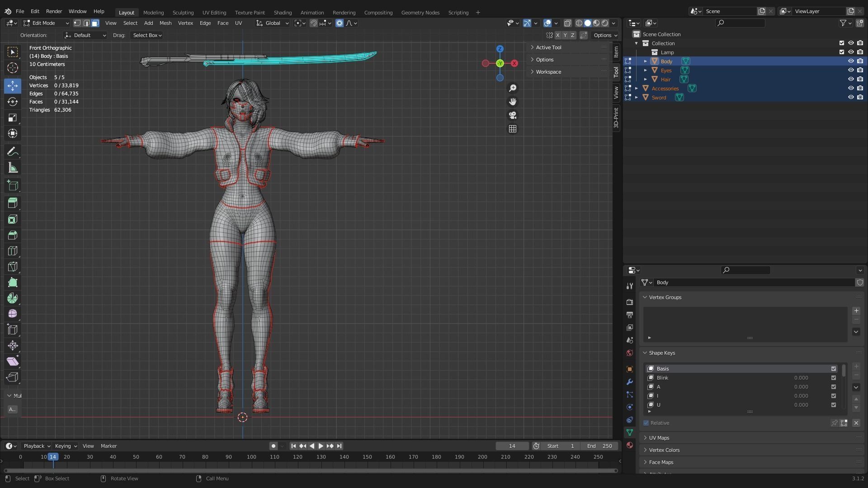Hide the Sword object in viewport

(851, 97)
